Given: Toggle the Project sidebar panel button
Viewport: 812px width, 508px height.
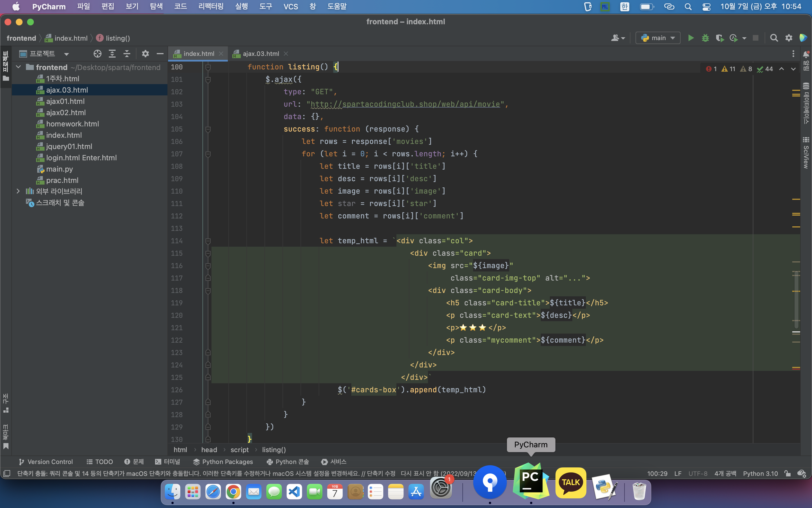Looking at the screenshot, I should pos(6,66).
